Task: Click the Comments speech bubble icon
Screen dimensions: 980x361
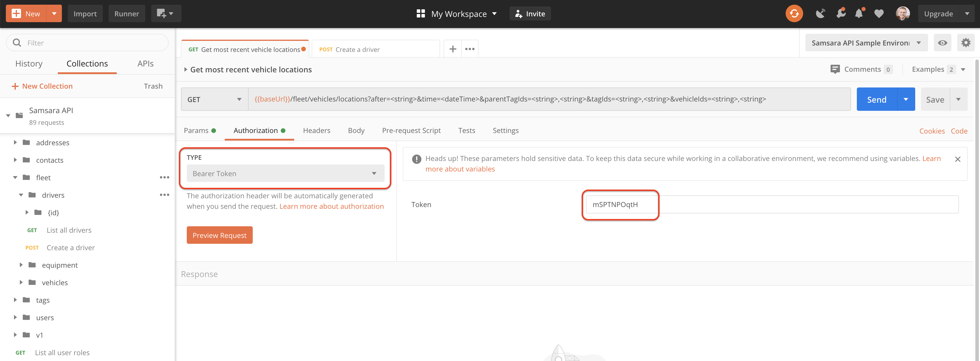Action: tap(835, 69)
